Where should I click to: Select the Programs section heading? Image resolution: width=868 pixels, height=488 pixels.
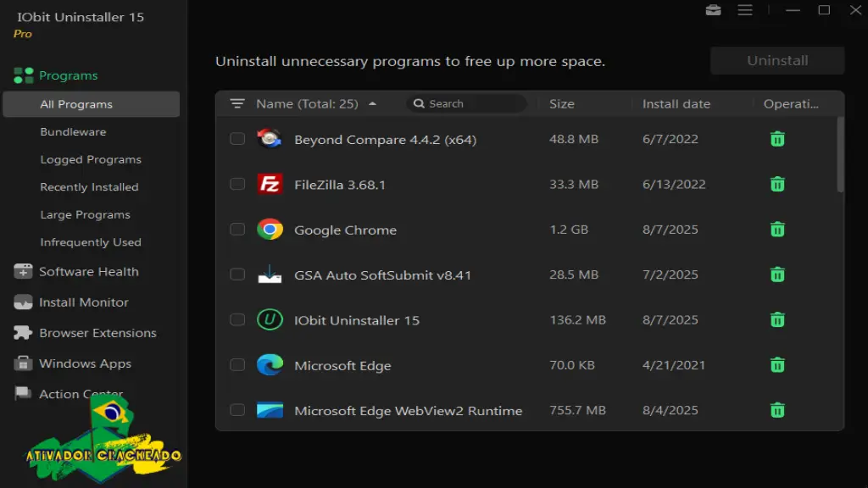coord(68,75)
